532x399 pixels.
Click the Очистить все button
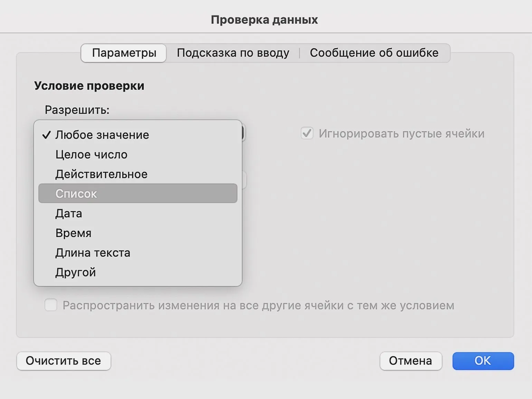pos(64,361)
